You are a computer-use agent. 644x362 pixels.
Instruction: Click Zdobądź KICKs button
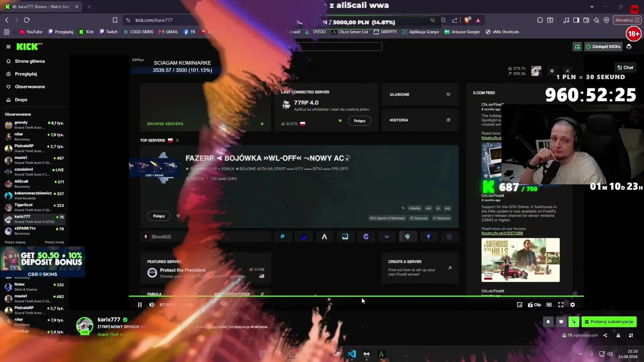[603, 47]
